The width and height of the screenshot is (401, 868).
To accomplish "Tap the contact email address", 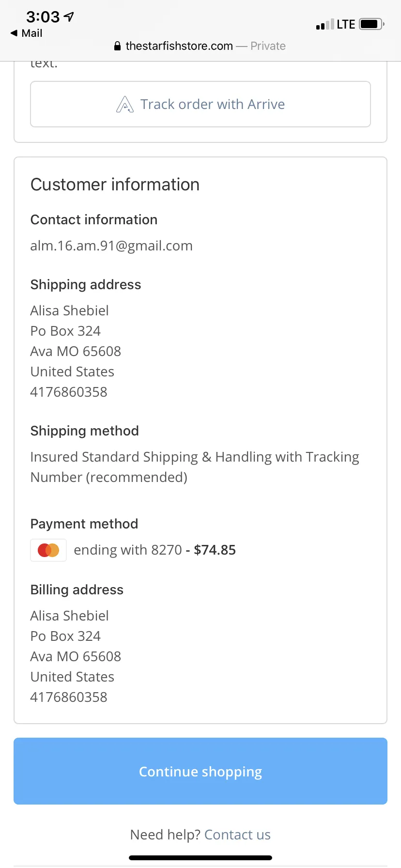I will point(111,246).
